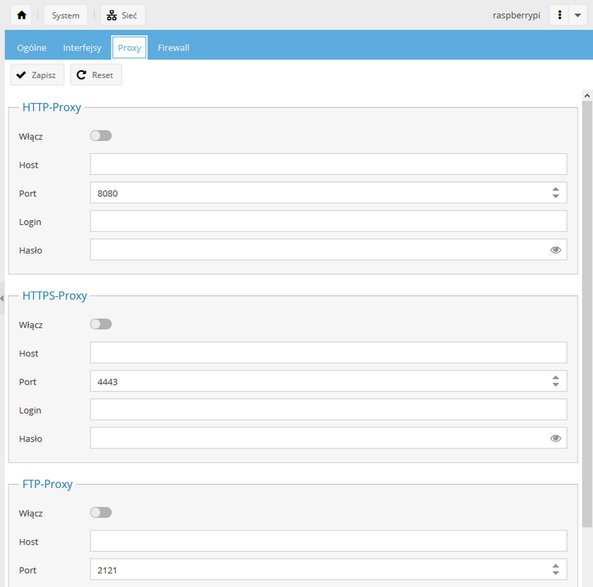Reveal HTTPS-Proxy password with eye icon
Screen dimensions: 593x587
(x=555, y=438)
